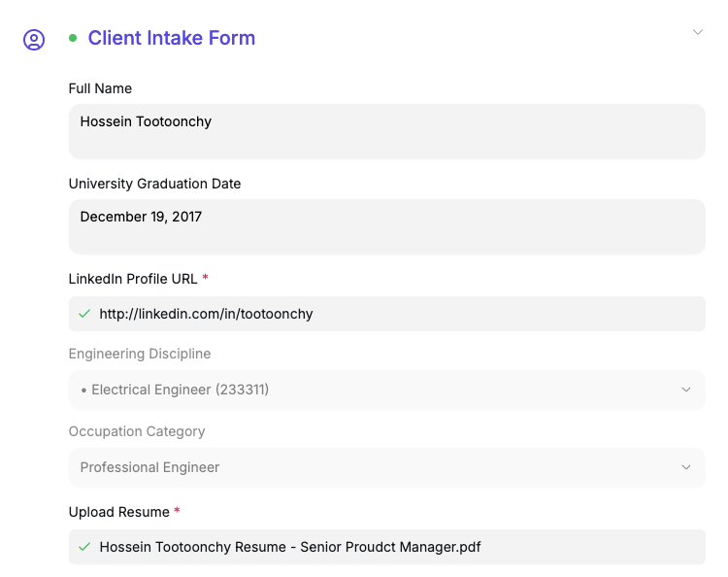Click bullet before Electrical Engineer option
Image resolution: width=728 pixels, height=577 pixels.
click(x=83, y=390)
